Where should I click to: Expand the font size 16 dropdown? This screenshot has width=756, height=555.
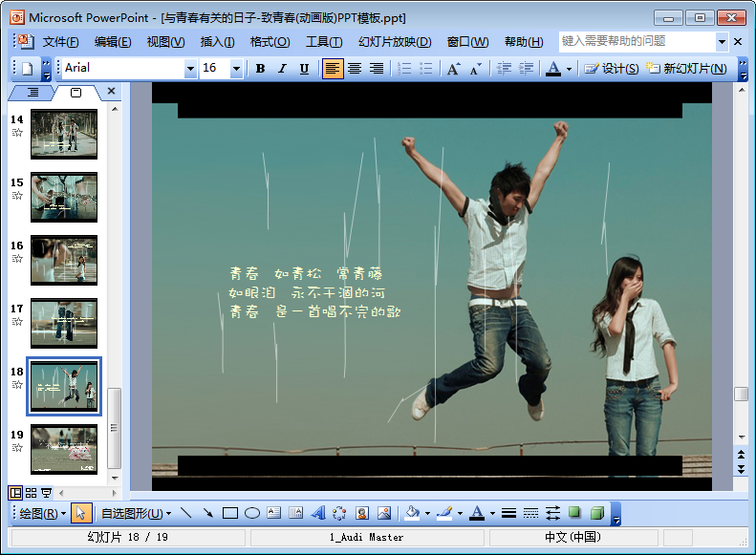click(x=236, y=69)
